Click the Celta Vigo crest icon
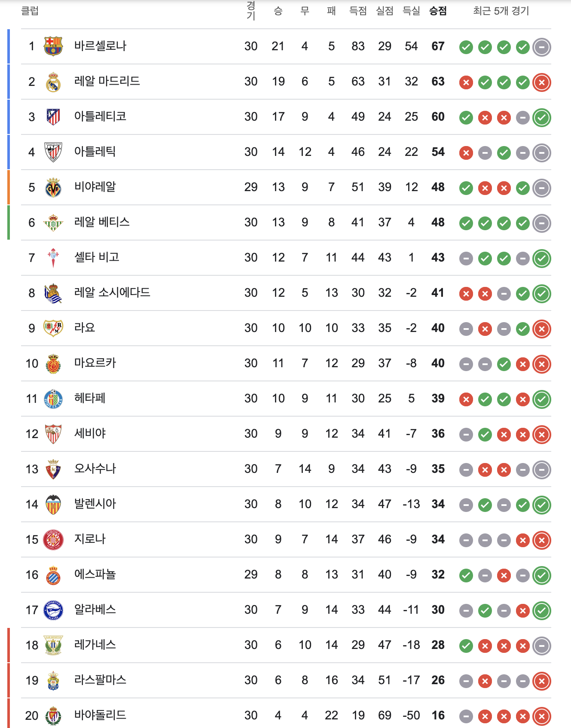This screenshot has height=728, width=571. [x=53, y=258]
